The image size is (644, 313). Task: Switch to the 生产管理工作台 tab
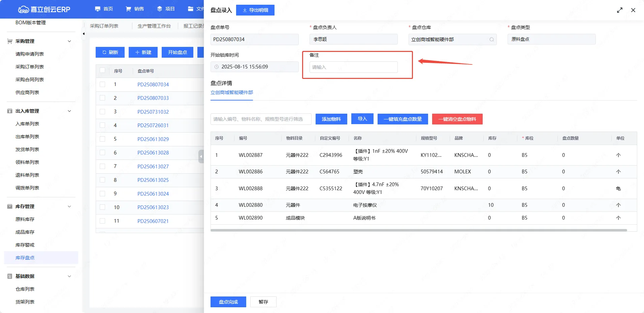tap(154, 26)
